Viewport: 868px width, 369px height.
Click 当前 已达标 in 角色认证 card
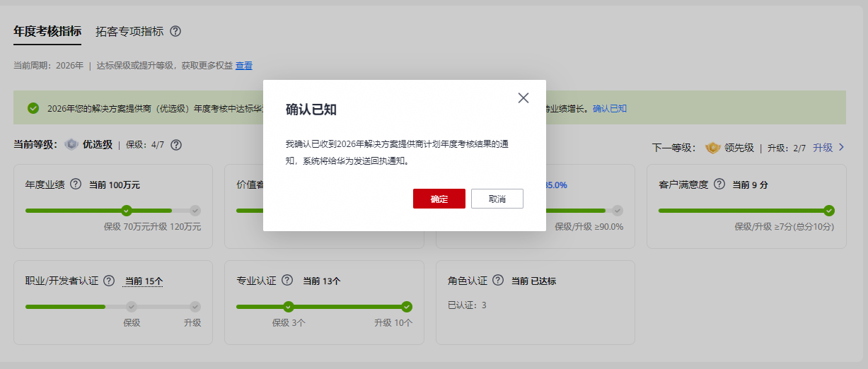(533, 281)
